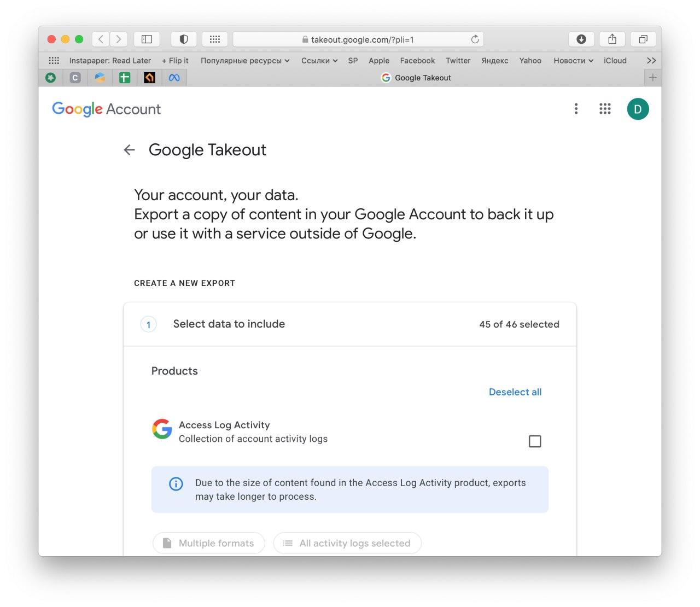The width and height of the screenshot is (700, 607).
Task: Click the Google Takeout page heading
Action: [207, 150]
